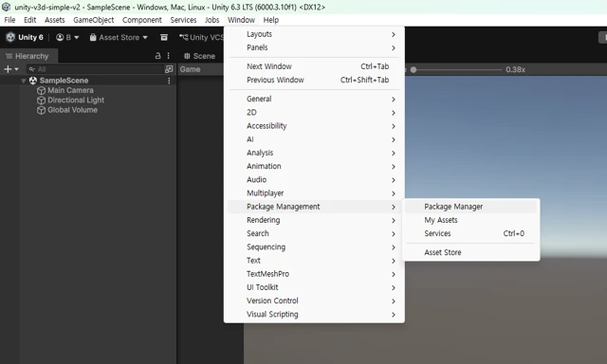Collapse the SampleScene tree arrow

point(23,81)
